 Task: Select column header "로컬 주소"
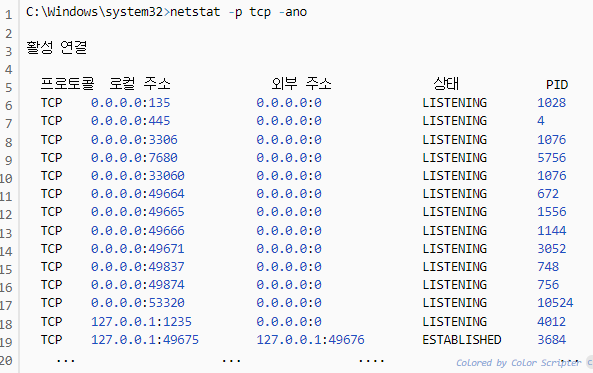tap(140, 83)
